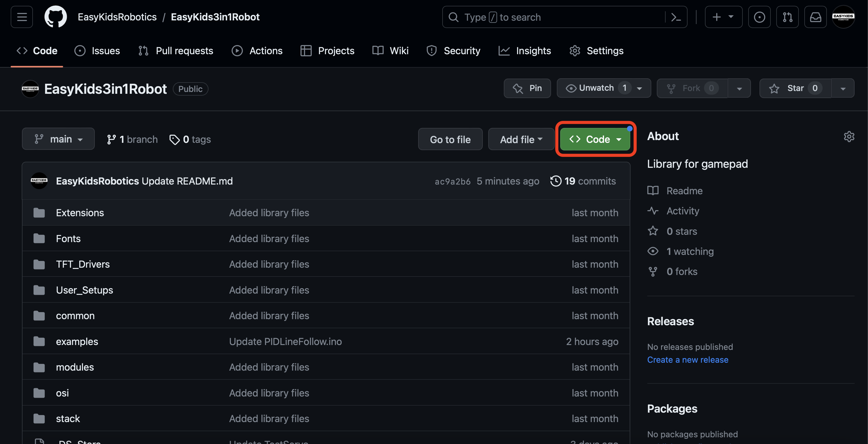The width and height of the screenshot is (868, 444).
Task: Expand the Star lists dropdown arrow
Action: 843,88
